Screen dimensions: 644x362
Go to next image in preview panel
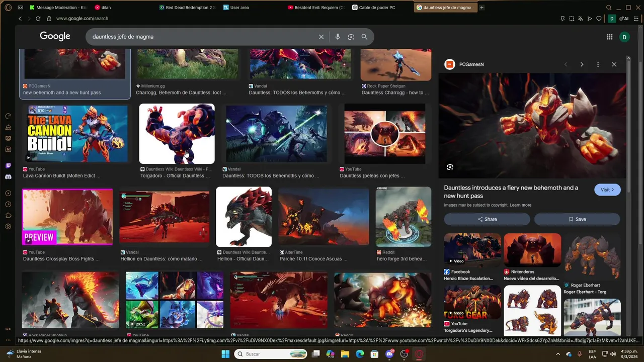(x=582, y=64)
